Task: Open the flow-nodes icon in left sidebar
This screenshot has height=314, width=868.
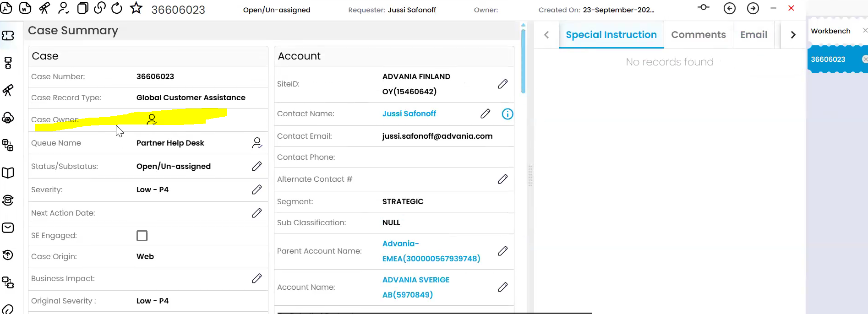Action: click(x=8, y=63)
